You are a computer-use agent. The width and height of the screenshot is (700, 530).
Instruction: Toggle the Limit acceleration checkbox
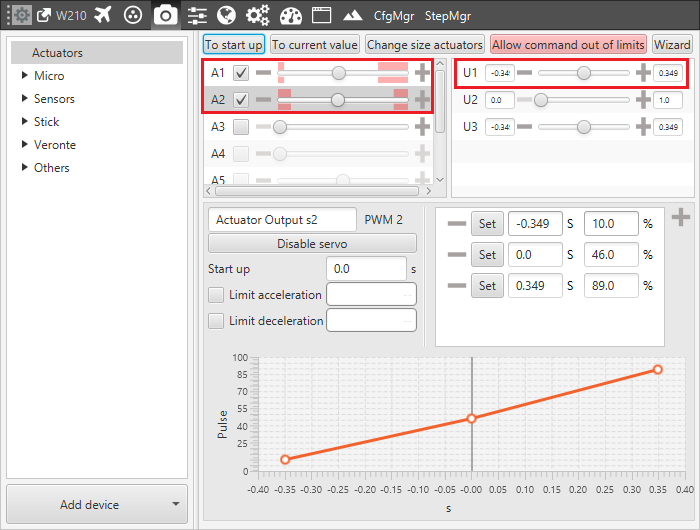tap(216, 295)
